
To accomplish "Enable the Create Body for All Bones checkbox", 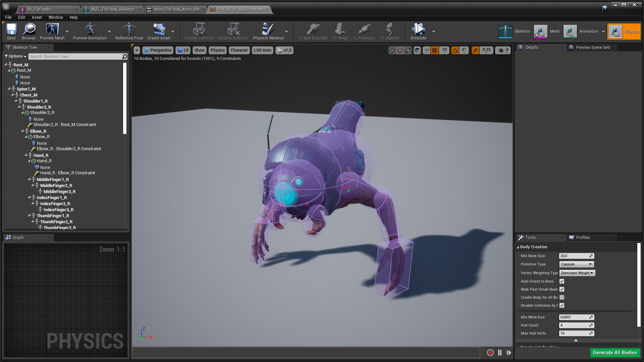I will [x=562, y=297].
